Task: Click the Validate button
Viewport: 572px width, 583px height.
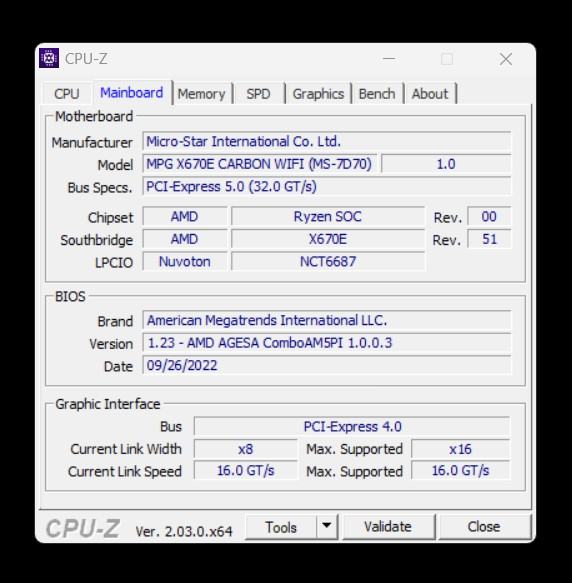Action: 388,526
